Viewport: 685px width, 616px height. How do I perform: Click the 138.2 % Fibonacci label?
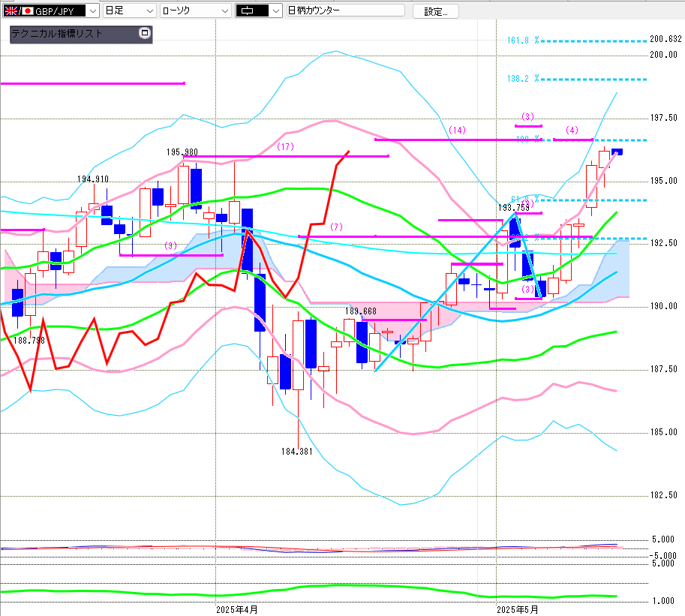pos(523,79)
